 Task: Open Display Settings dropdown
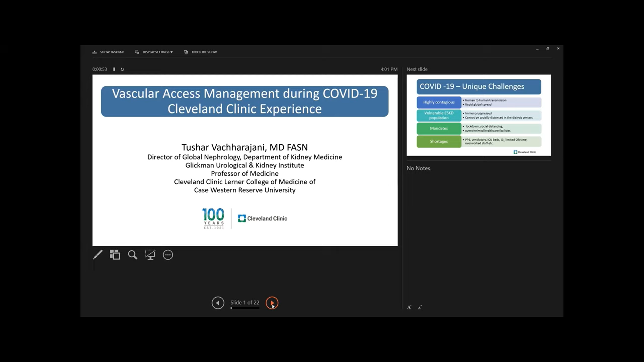coord(154,52)
